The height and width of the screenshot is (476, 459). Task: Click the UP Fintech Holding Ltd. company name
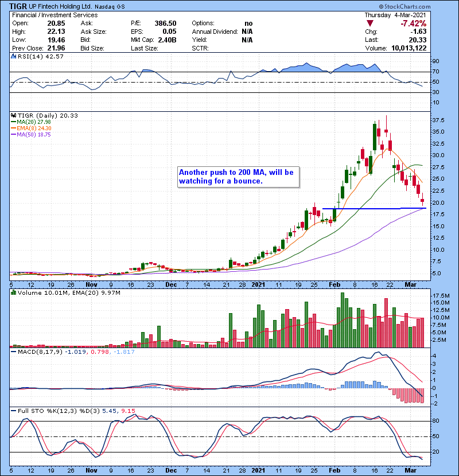pyautogui.click(x=60, y=6)
